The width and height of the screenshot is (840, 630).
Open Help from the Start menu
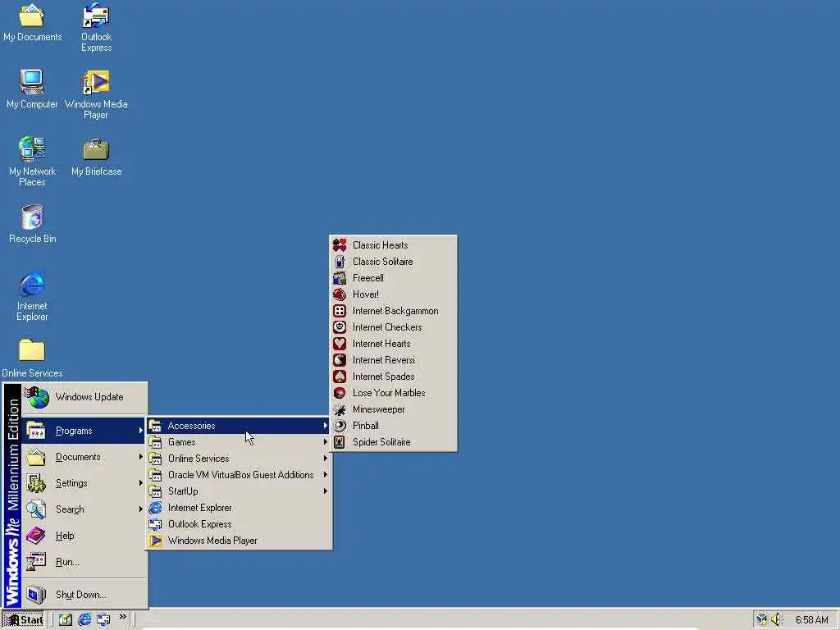tap(84, 536)
